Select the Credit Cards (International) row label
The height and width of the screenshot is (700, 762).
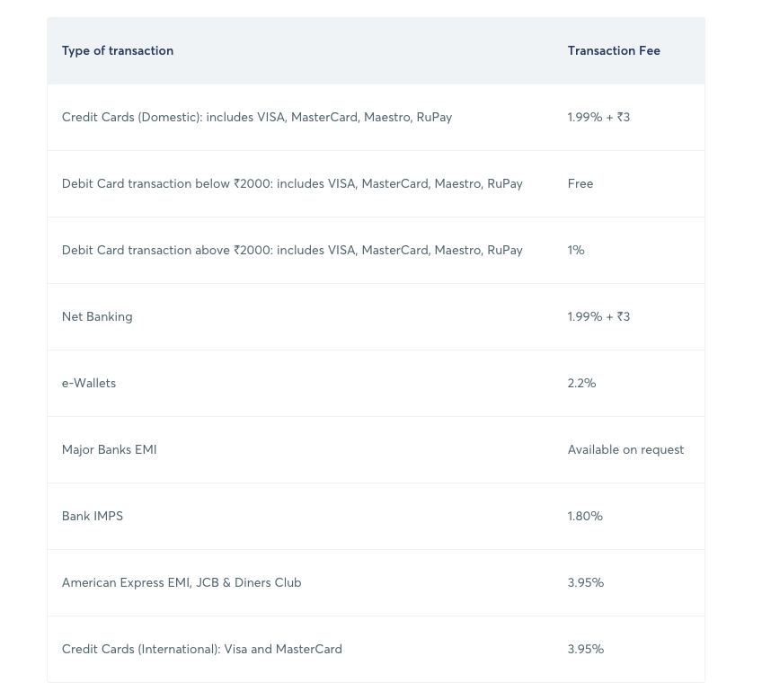click(202, 650)
